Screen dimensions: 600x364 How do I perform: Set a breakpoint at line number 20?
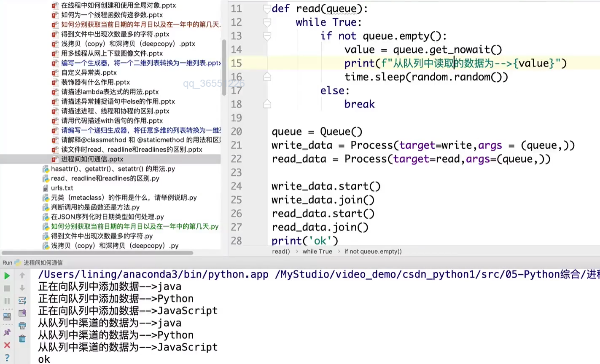(236, 131)
